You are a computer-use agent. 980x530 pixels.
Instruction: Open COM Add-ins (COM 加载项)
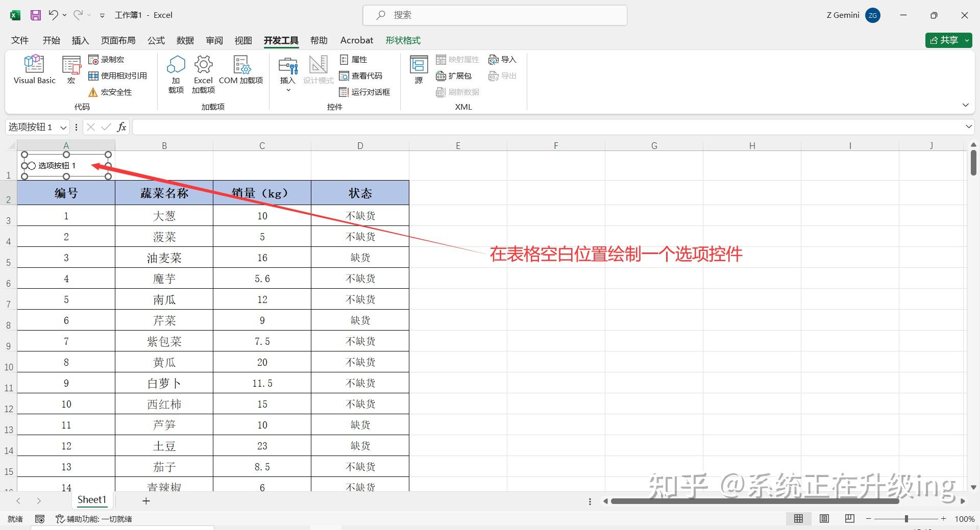[241, 69]
